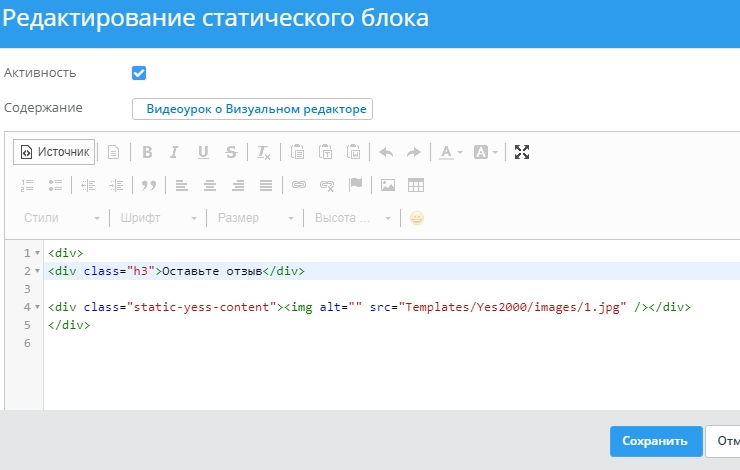Maximize the editor with the fullscreen icon

[x=521, y=152]
